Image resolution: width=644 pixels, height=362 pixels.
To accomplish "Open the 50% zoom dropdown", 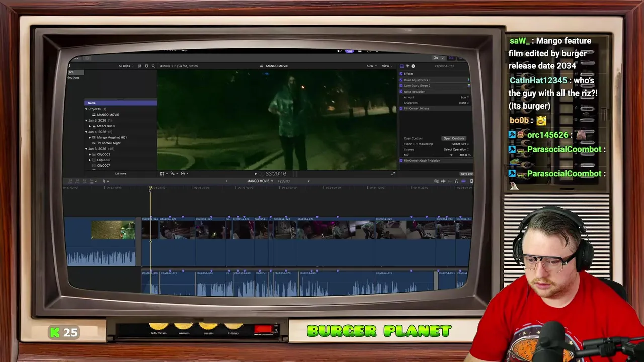I will [x=371, y=66].
